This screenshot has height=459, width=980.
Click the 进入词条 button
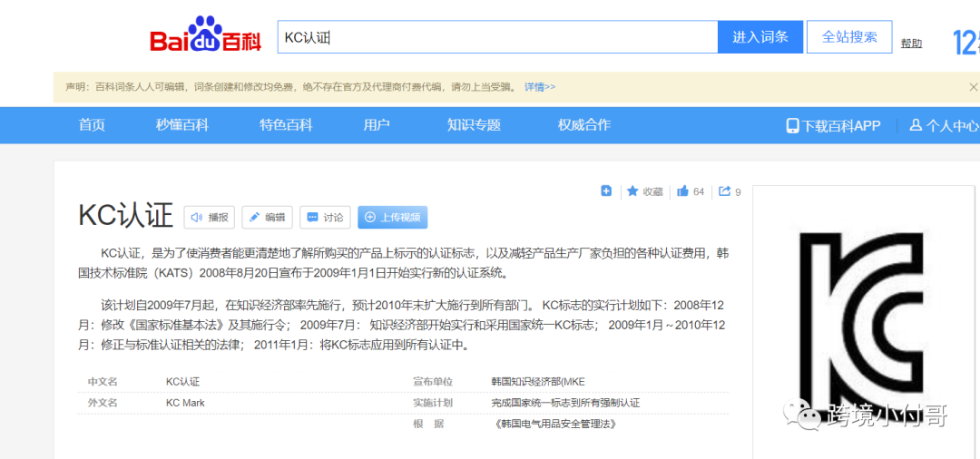(x=760, y=37)
